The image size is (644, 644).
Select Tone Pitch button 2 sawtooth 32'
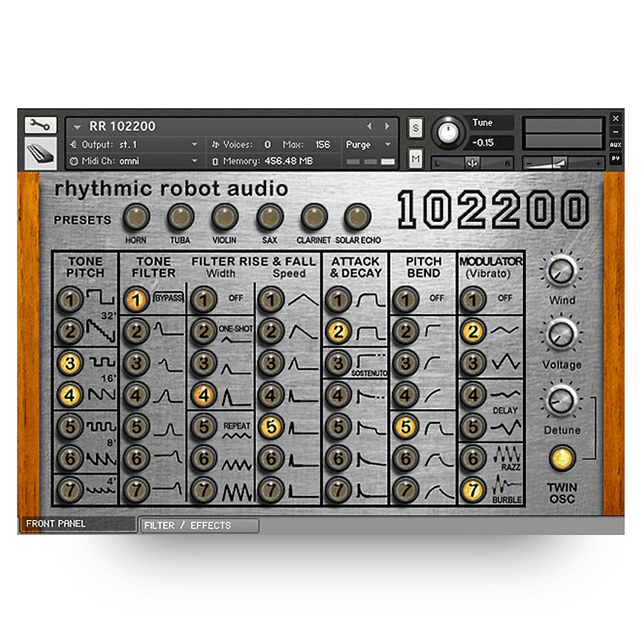click(69, 331)
